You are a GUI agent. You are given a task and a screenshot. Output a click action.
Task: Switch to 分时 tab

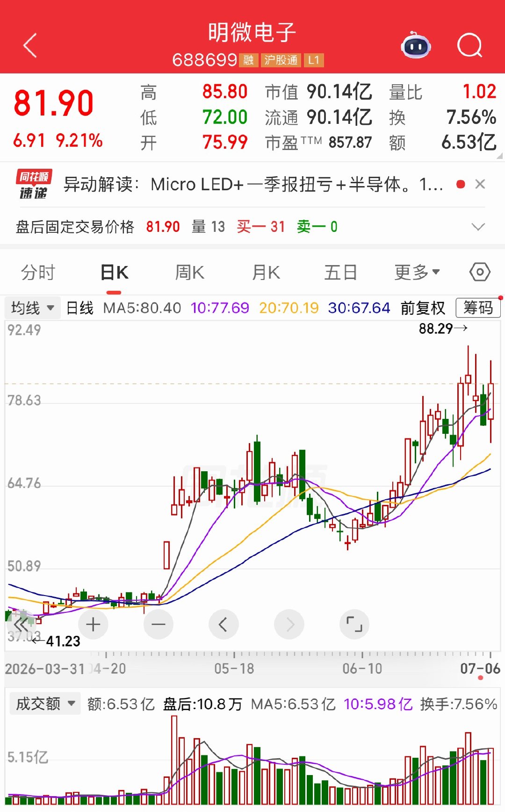38,272
